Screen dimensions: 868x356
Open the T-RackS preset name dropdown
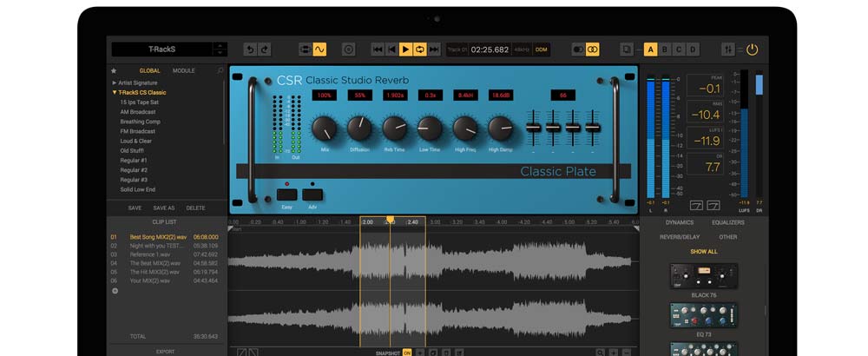pyautogui.click(x=220, y=49)
